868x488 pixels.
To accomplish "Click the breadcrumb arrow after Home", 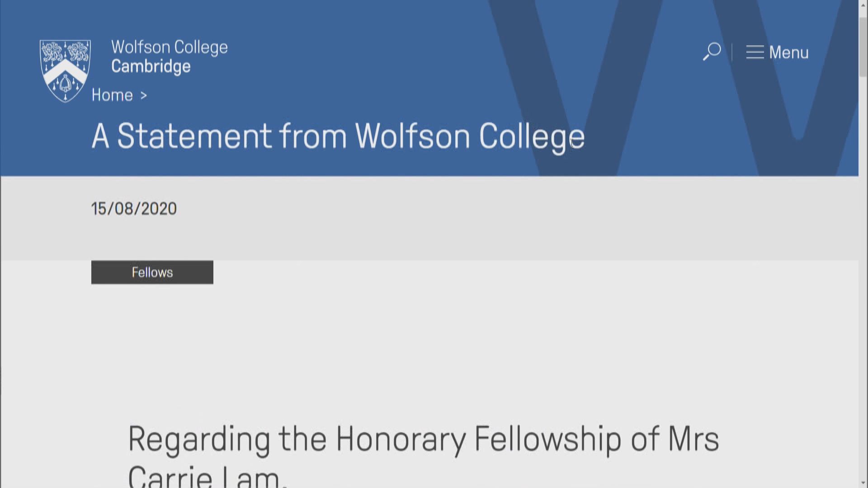I will pos(143,96).
